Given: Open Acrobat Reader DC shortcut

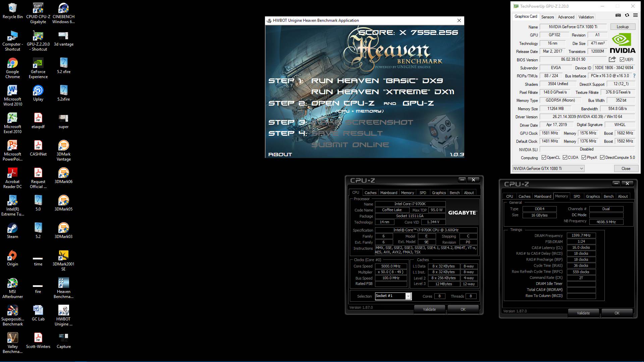Looking at the screenshot, I should (12, 178).
